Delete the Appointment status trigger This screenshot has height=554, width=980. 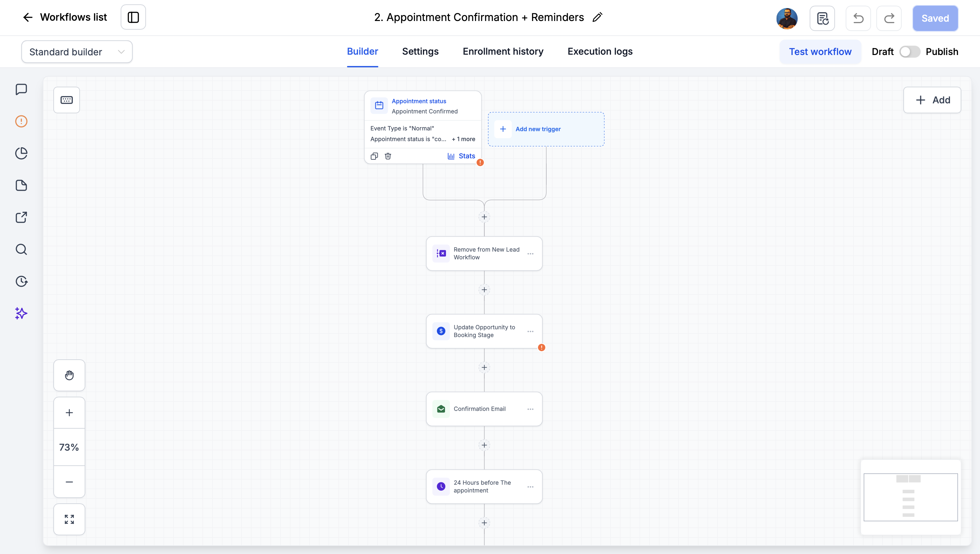pyautogui.click(x=388, y=156)
